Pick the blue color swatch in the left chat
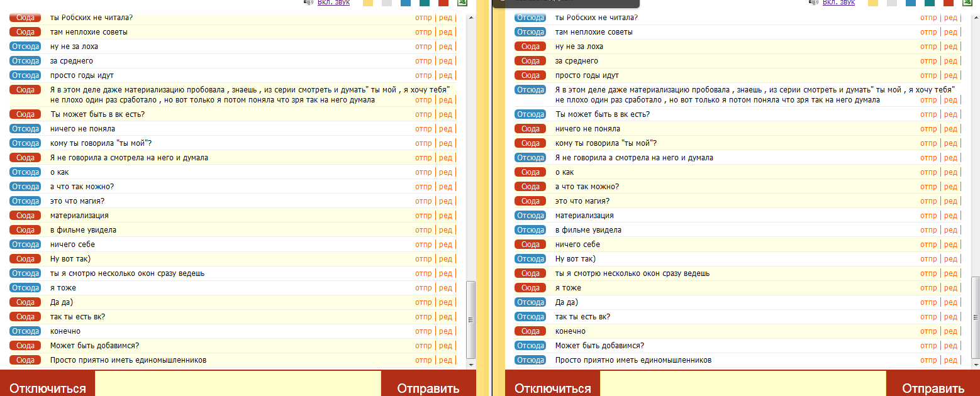The image size is (980, 396). point(406,3)
